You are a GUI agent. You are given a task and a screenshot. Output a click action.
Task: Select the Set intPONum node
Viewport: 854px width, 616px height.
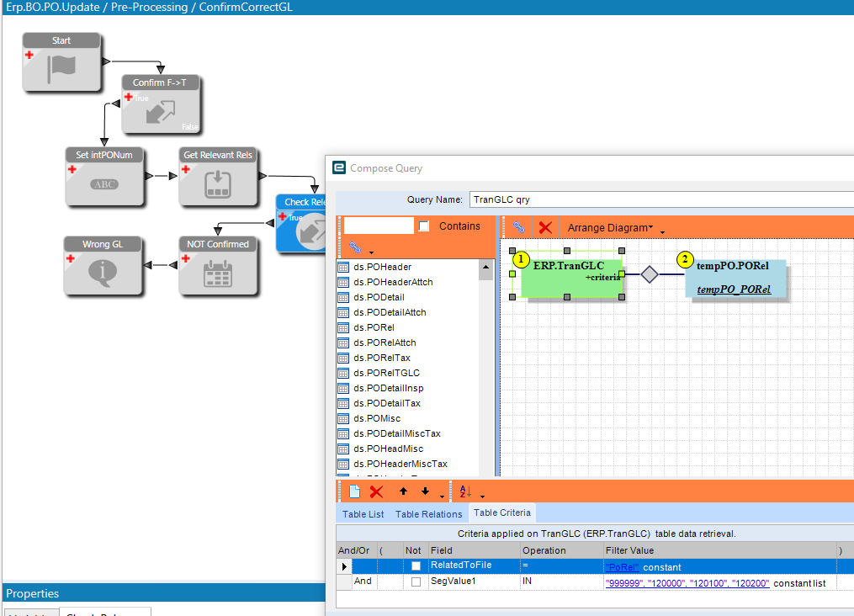[x=104, y=177]
